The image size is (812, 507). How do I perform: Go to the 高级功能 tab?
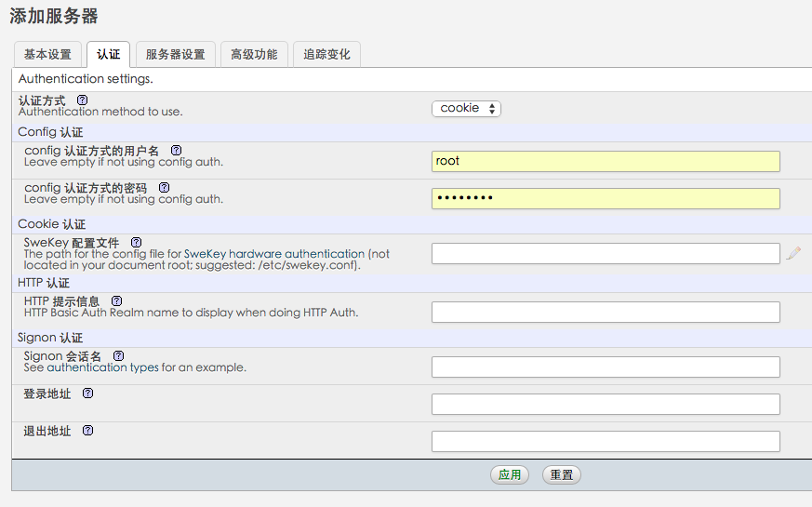[254, 55]
